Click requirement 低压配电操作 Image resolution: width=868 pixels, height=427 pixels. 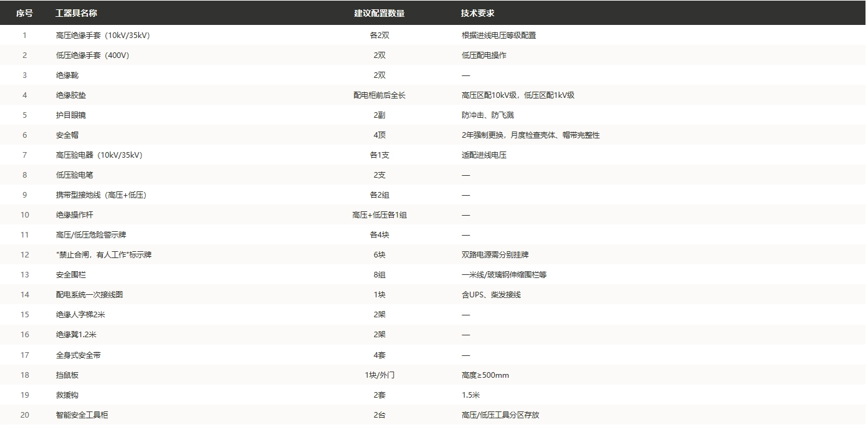pos(484,55)
